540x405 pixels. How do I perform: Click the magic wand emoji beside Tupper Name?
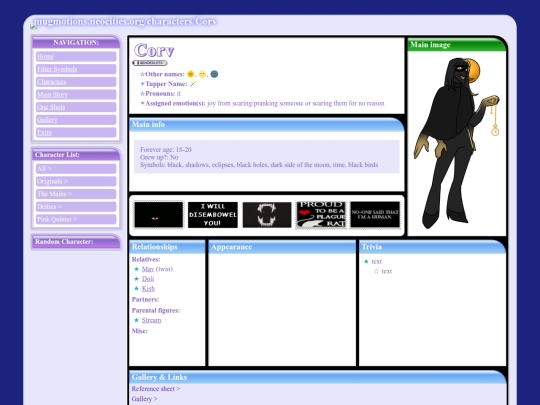coord(193,84)
